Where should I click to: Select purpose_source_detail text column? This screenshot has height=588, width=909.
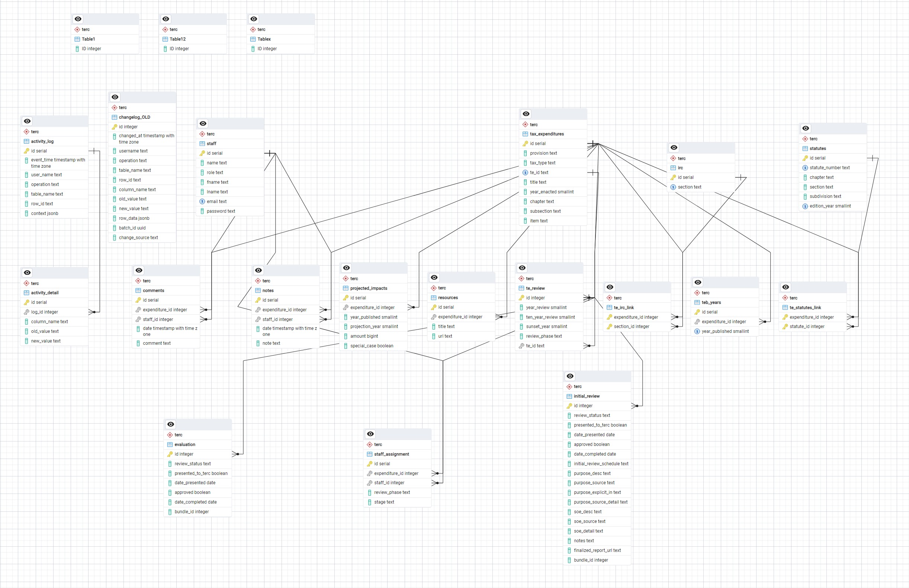(x=600, y=502)
